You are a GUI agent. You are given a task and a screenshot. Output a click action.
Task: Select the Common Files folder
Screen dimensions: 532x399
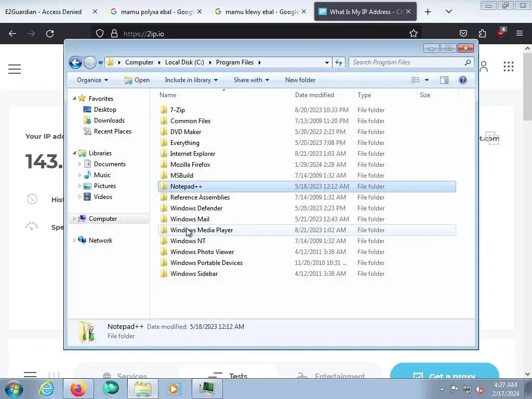(190, 121)
